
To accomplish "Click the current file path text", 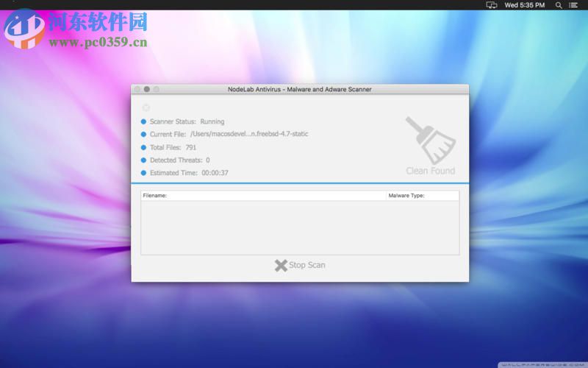I will [x=249, y=134].
